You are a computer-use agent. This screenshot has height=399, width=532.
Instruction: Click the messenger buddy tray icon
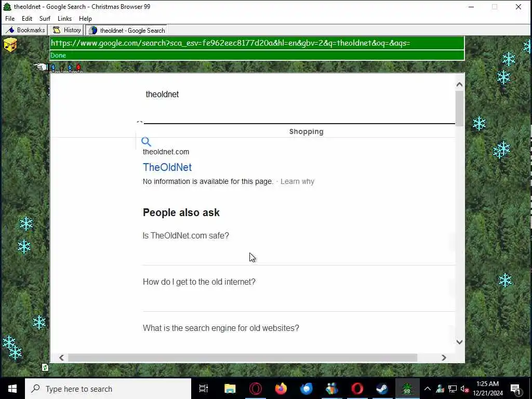pos(440,389)
